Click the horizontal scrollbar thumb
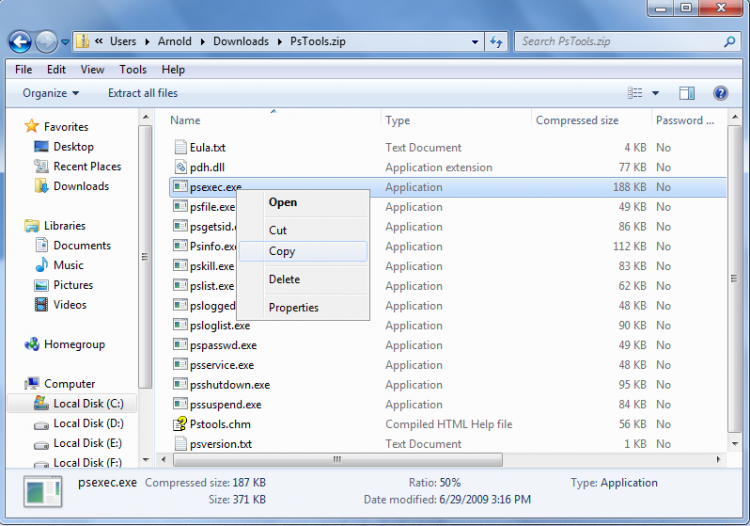 [338, 460]
